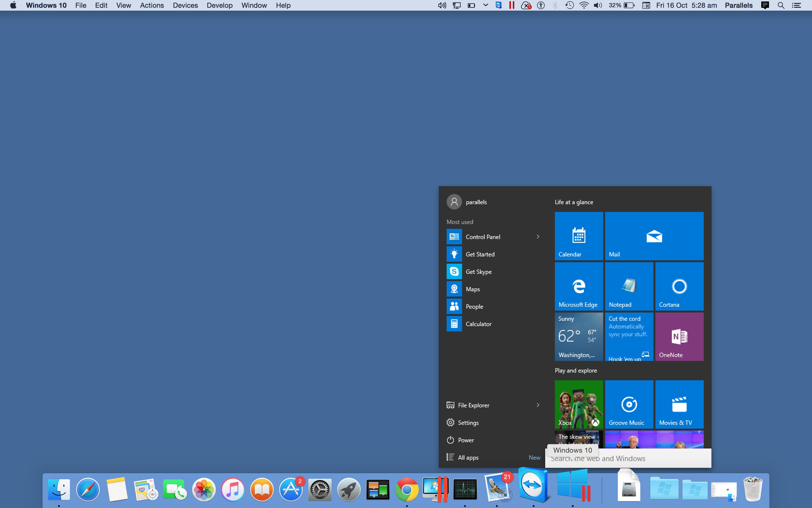Open the Mail tile
Image resolution: width=812 pixels, height=508 pixels.
654,236
